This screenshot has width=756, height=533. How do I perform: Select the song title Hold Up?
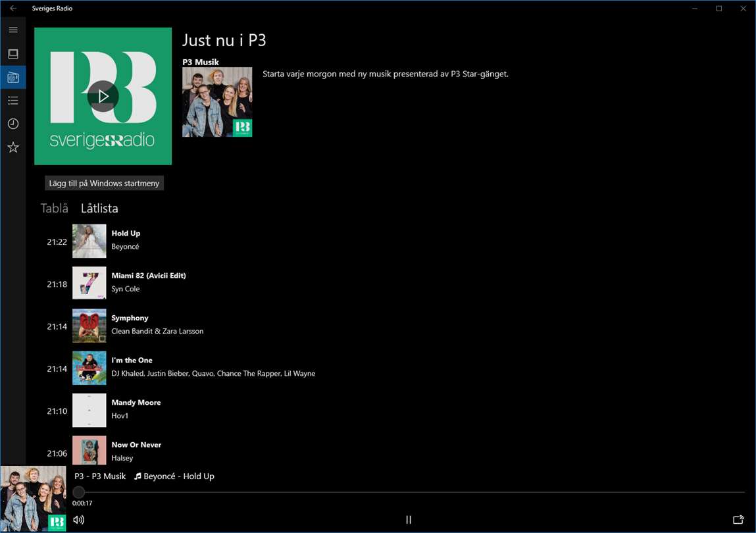pyautogui.click(x=126, y=234)
